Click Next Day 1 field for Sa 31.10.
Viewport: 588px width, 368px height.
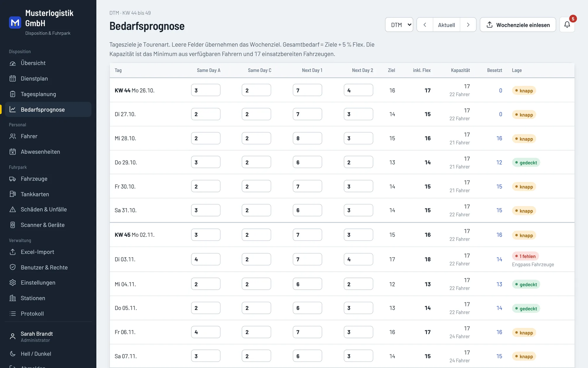click(x=307, y=210)
